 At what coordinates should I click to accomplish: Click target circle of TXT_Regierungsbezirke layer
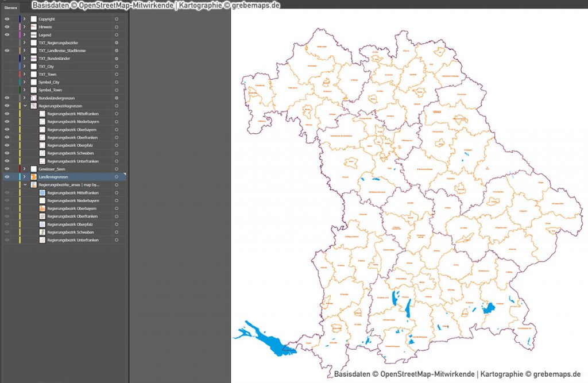point(117,42)
